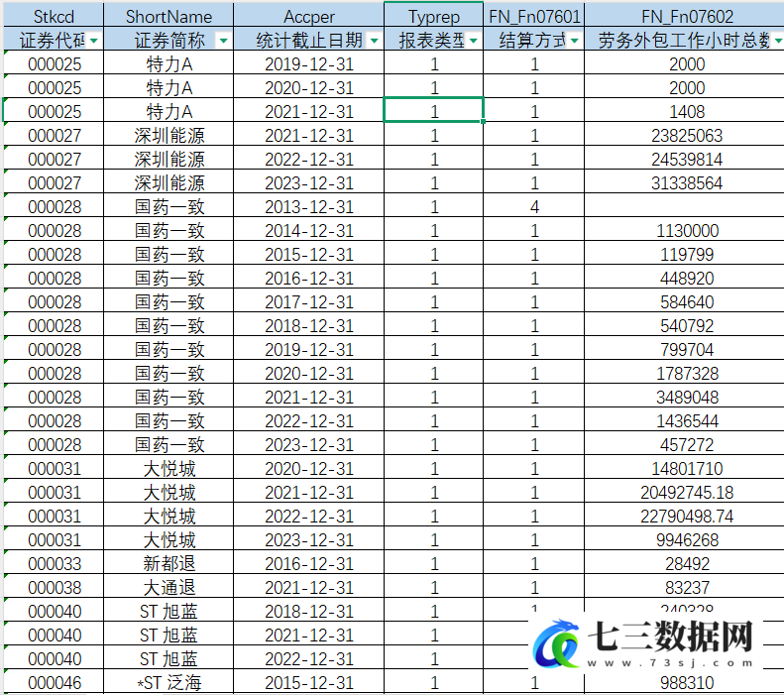Select the FN_Fn07602 header cell
This screenshot has height=695, width=784.
(x=685, y=17)
